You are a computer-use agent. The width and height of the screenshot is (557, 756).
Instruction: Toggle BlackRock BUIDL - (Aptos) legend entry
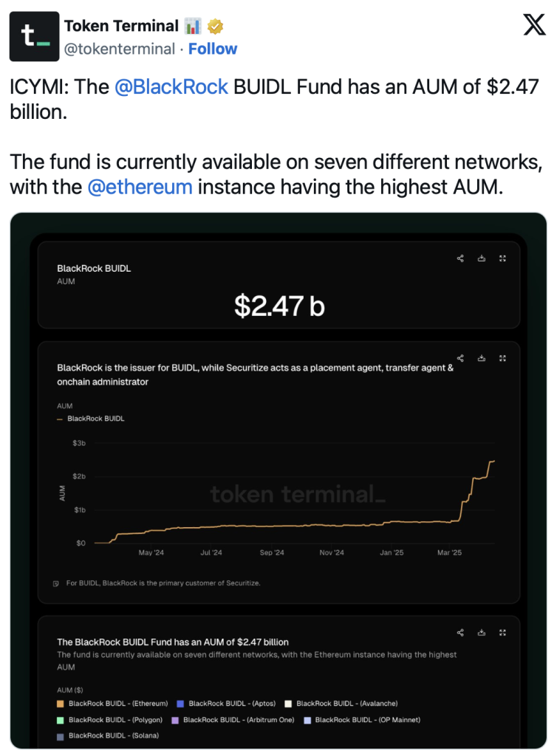(227, 704)
